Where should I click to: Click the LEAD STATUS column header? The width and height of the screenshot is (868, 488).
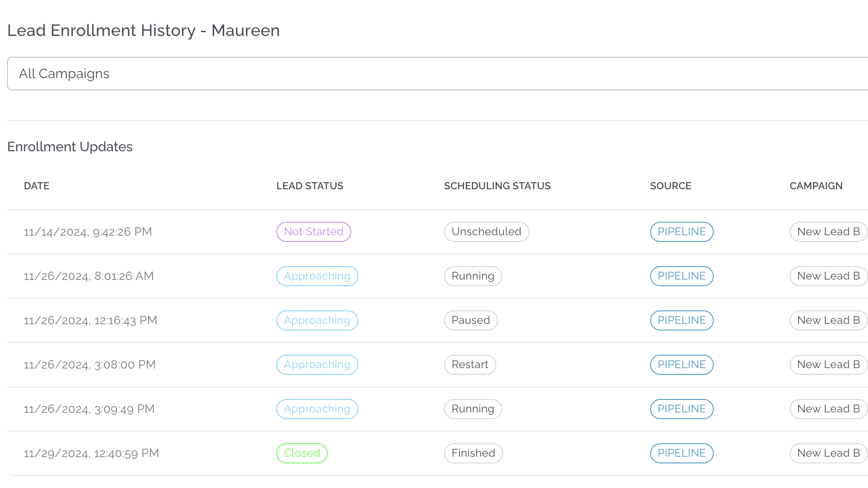[309, 186]
